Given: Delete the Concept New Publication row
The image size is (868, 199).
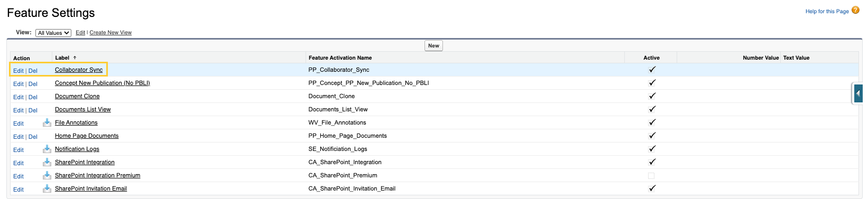Looking at the screenshot, I should [33, 84].
